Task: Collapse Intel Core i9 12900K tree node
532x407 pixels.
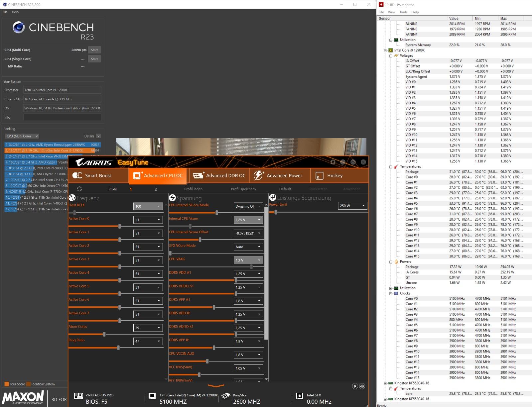Action: point(385,51)
